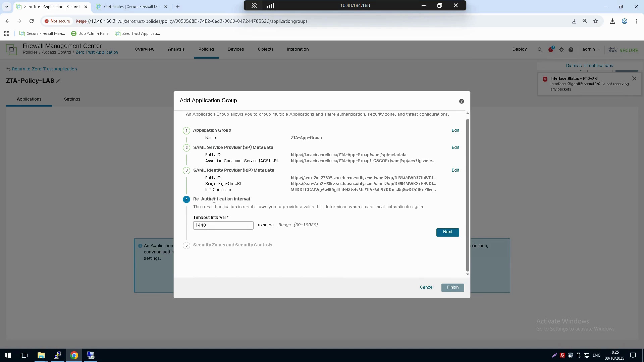644x362 pixels.
Task: Open the FMC help question mark icon
Action: click(x=571, y=50)
